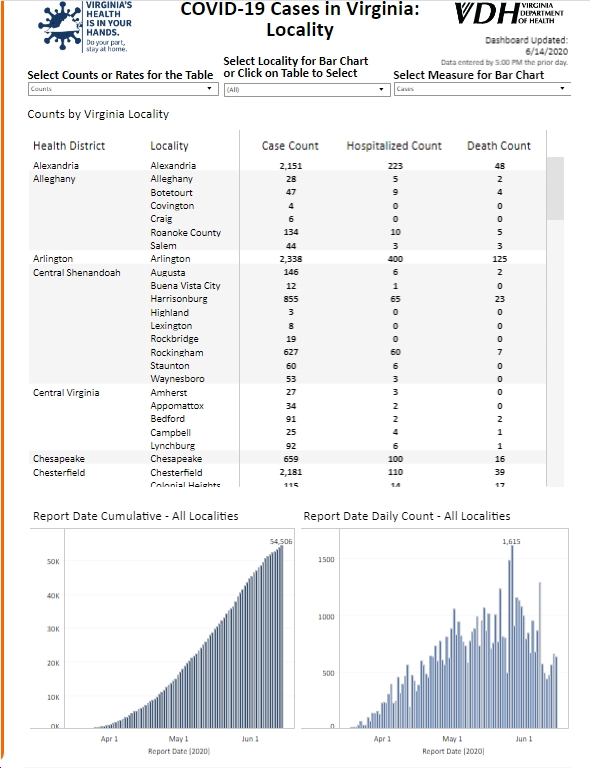This screenshot has height=768, width=590.
Task: Click the 1,615 peak bar in daily chart
Action: click(512, 637)
